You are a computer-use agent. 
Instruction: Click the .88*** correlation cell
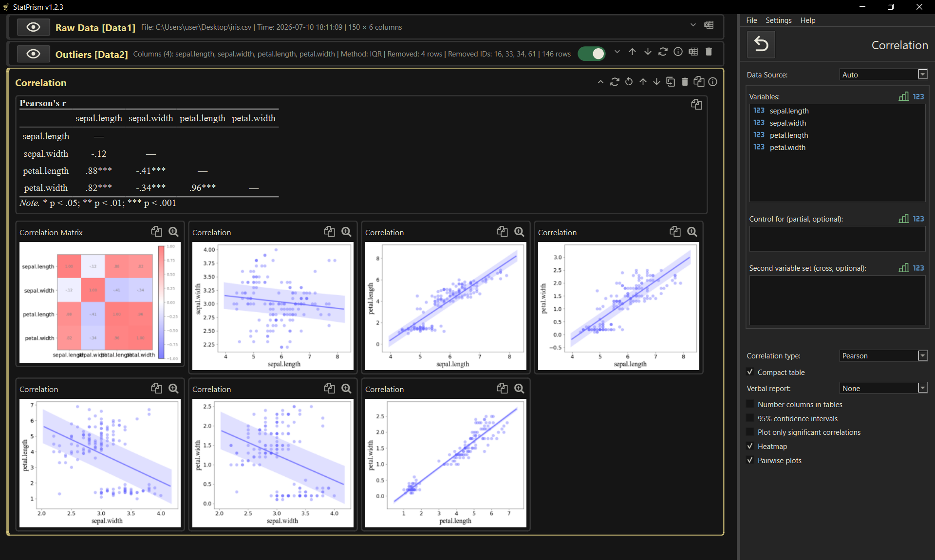tap(99, 171)
